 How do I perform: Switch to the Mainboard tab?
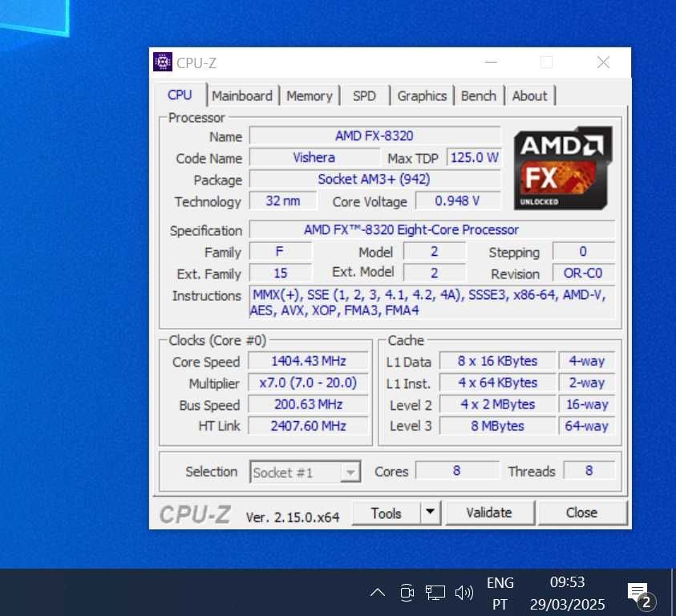point(242,95)
